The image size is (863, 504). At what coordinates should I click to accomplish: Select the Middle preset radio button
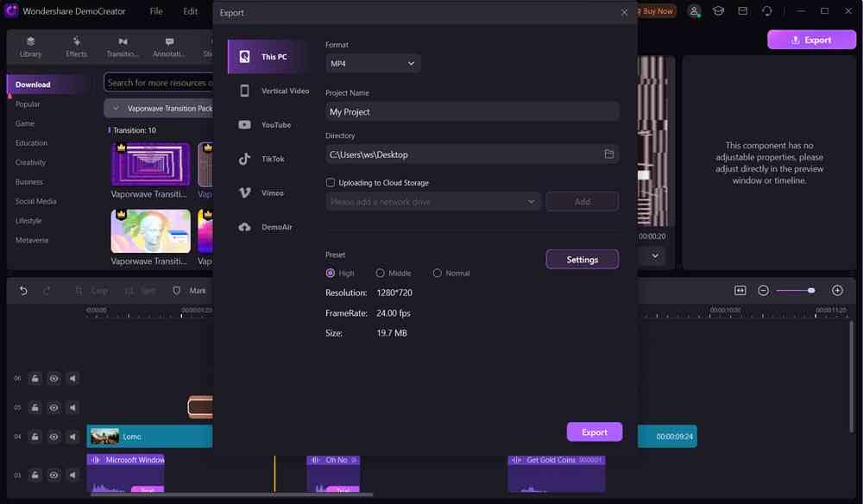tap(380, 273)
